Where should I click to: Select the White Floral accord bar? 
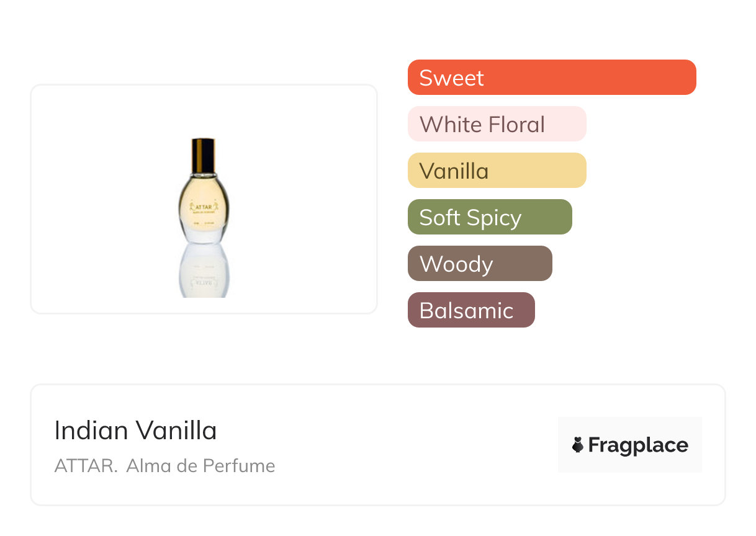(497, 124)
